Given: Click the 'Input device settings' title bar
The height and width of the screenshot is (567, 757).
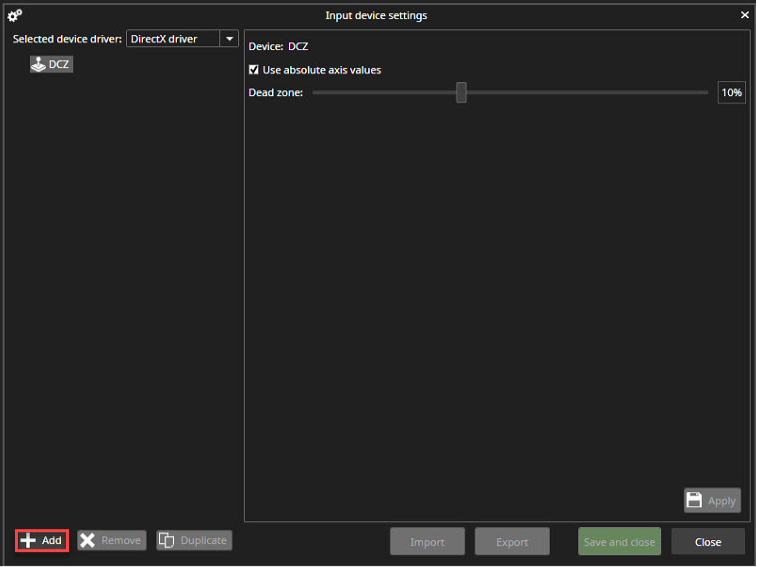Looking at the screenshot, I should 376,15.
